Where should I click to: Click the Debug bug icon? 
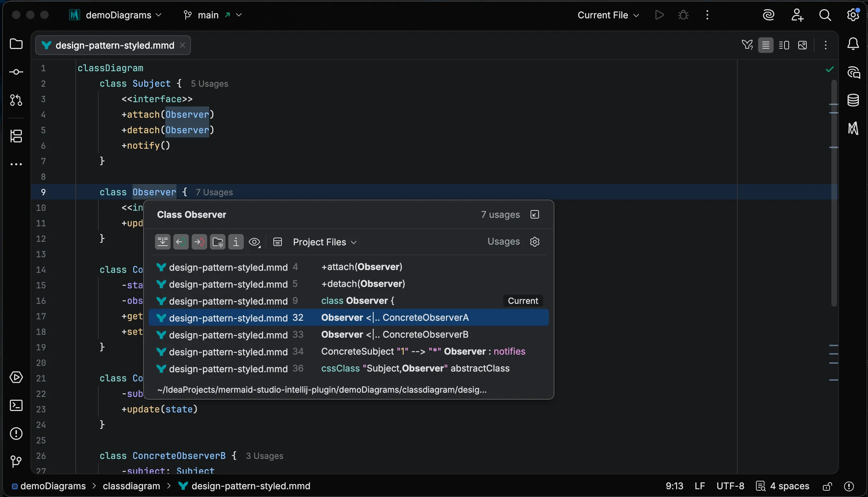coord(683,15)
